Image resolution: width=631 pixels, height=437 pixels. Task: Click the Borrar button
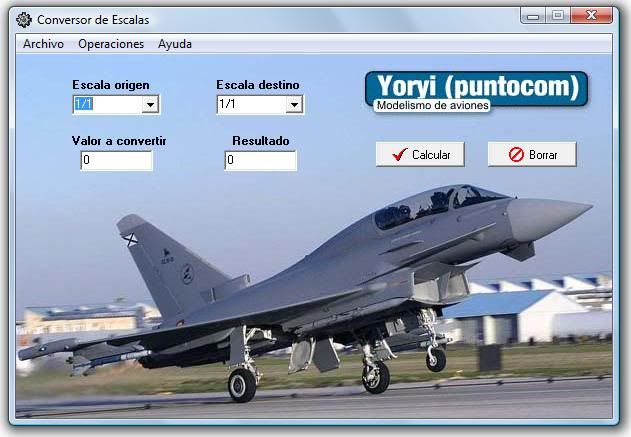tap(532, 155)
